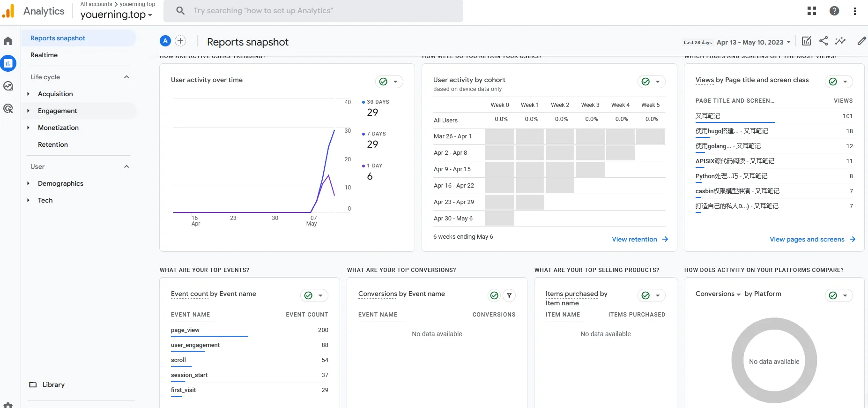Click the search Analytics input field
Viewport: 868px width, 408px height.
(x=313, y=11)
